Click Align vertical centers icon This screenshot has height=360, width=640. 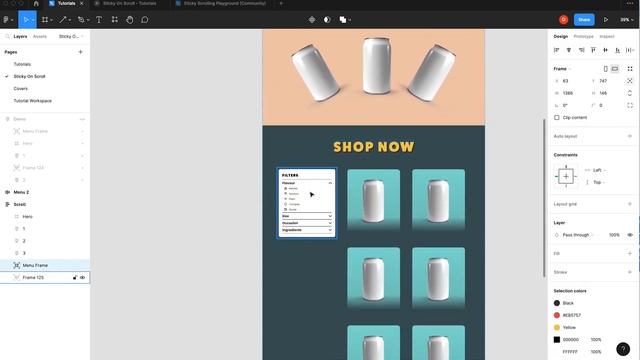pos(606,50)
